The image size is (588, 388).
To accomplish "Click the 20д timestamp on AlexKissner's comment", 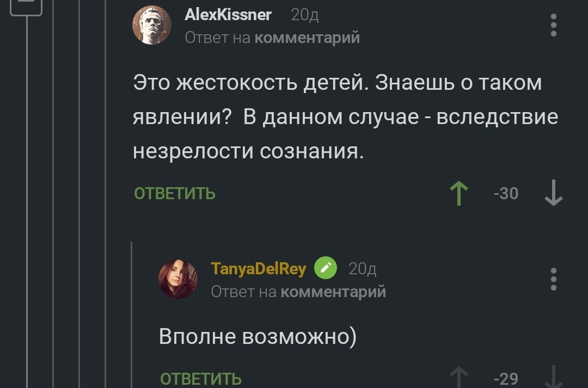I will pyautogui.click(x=305, y=15).
